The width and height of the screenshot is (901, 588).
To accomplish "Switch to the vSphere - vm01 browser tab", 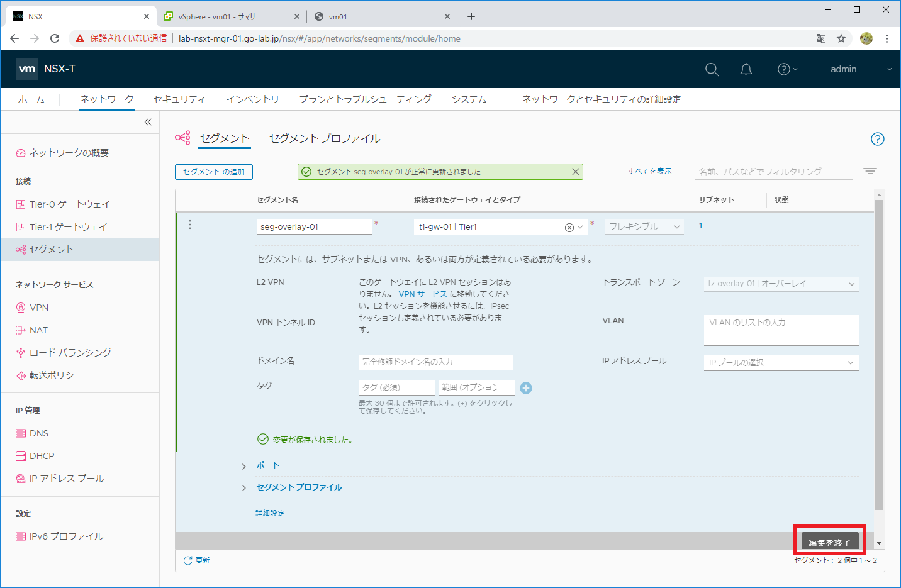I will pos(232,16).
